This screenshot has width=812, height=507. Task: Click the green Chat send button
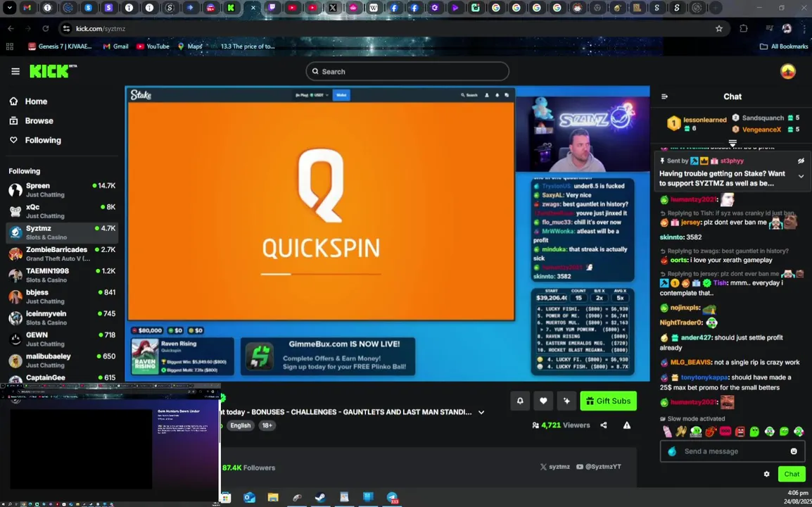coord(792,474)
